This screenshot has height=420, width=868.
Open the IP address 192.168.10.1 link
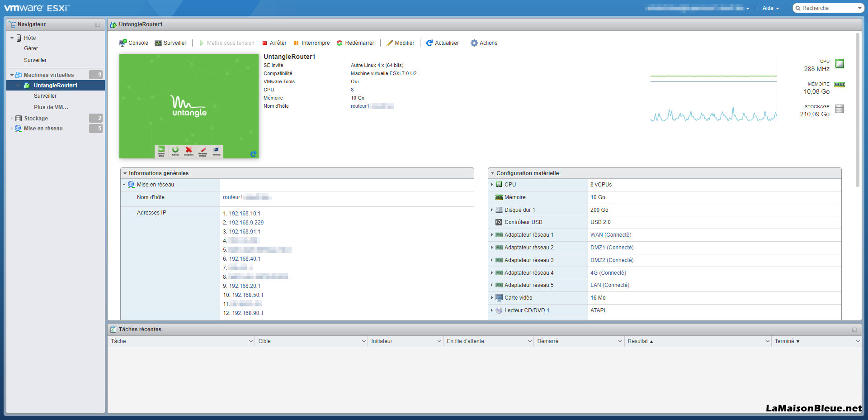[245, 214]
